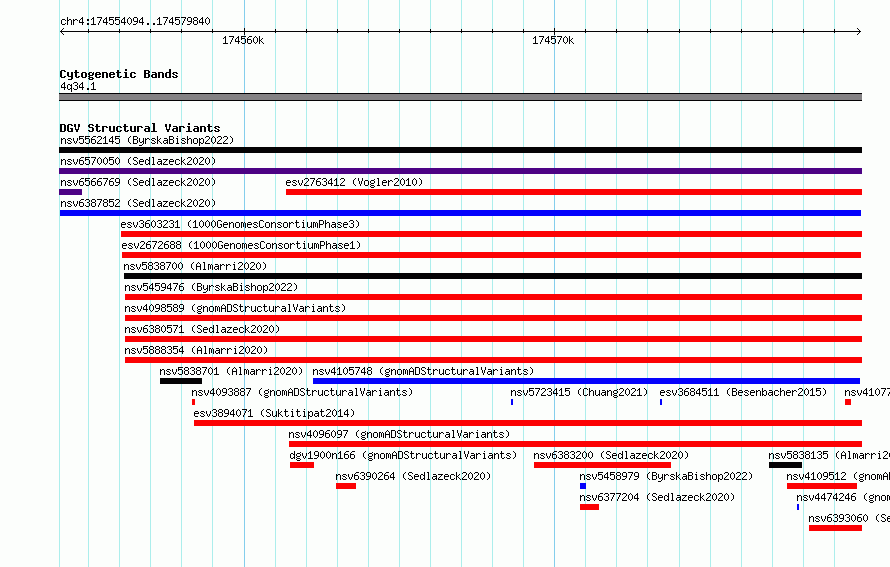This screenshot has width=890, height=567.
Task: Click the red nsv4098589 variant bar
Action: click(493, 318)
